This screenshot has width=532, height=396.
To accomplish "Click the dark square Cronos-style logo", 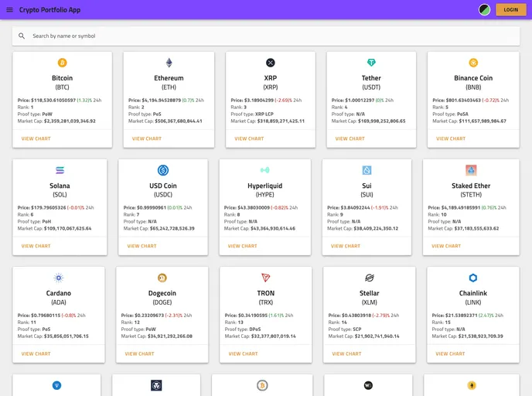I will (156, 385).
